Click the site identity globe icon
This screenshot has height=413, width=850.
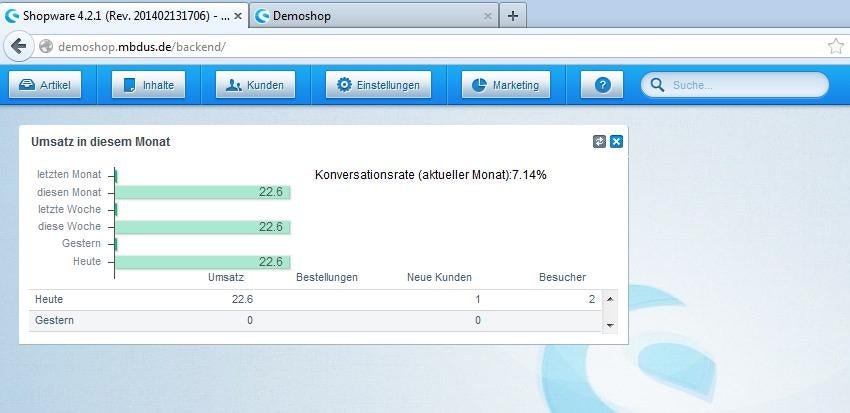pos(46,47)
